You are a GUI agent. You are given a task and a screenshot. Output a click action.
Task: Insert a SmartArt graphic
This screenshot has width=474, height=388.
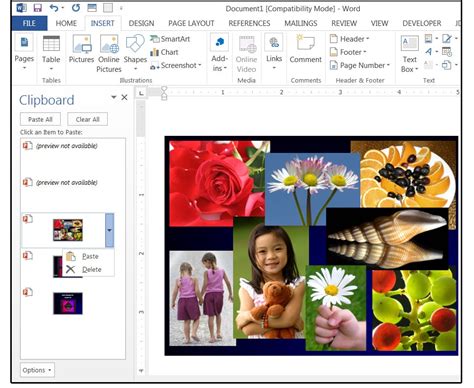coord(170,39)
